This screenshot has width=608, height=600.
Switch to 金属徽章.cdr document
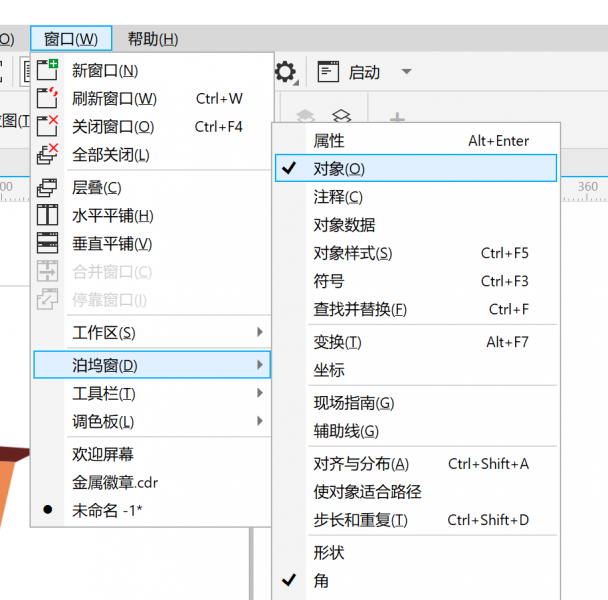(x=152, y=482)
